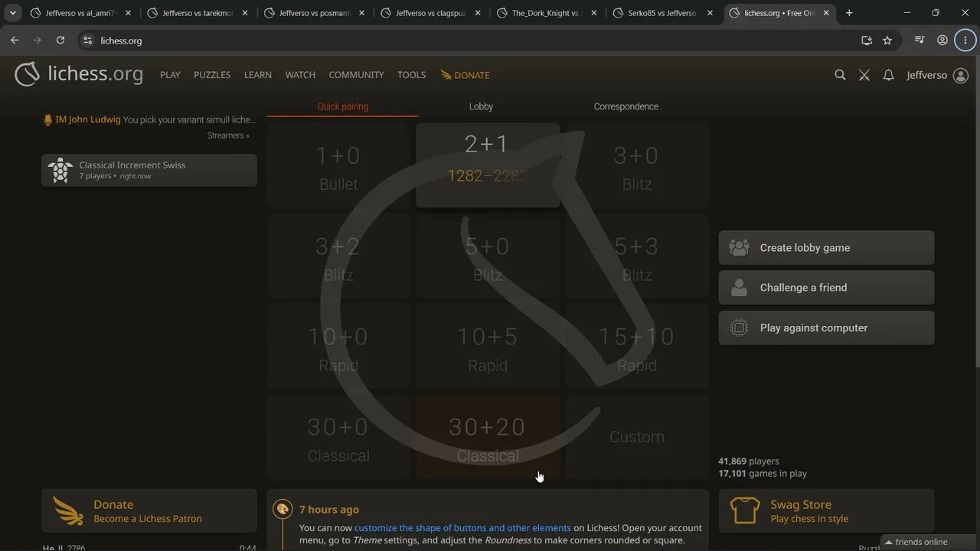Open the Jeffverso user avatar icon

pos(961,75)
